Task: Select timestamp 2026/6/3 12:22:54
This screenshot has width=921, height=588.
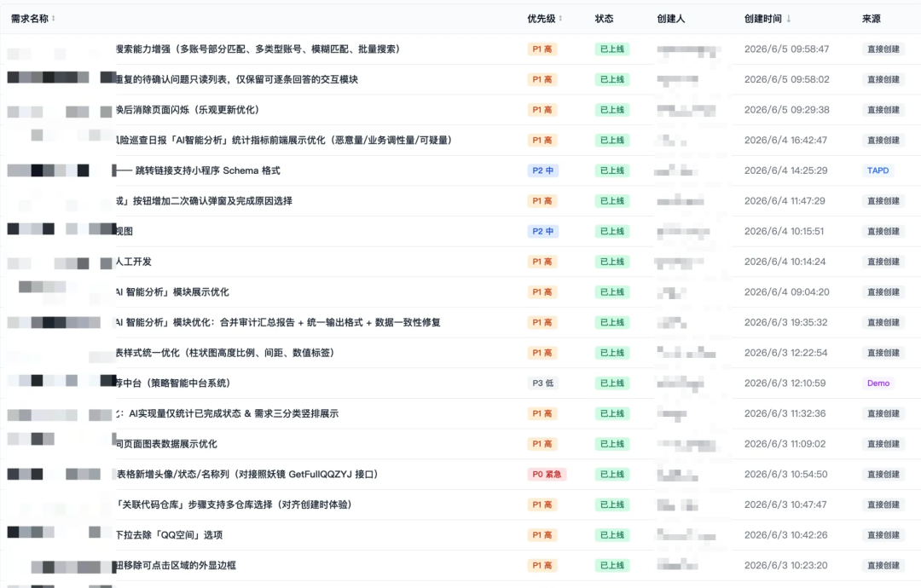Action: tap(786, 353)
